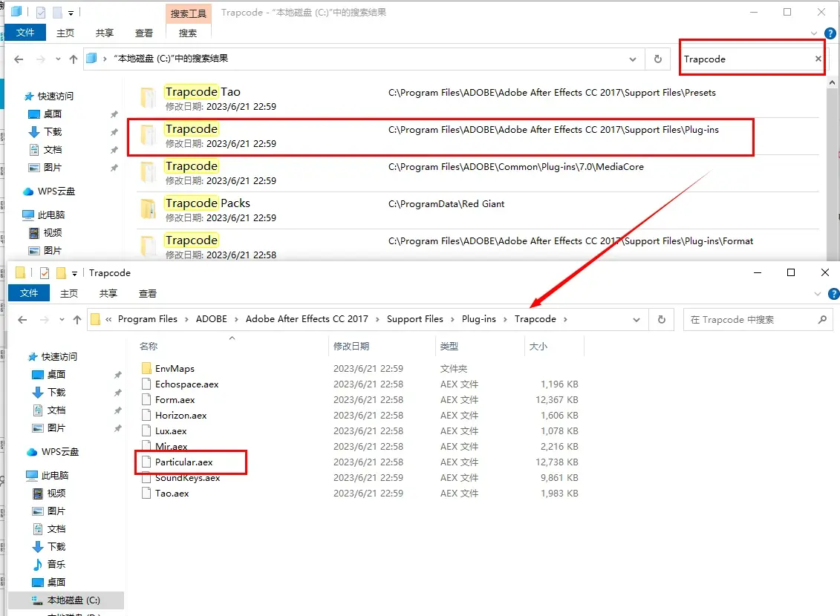Viewport: 840px width, 616px height.
Task: Select the Particular.aex file
Action: click(x=183, y=462)
